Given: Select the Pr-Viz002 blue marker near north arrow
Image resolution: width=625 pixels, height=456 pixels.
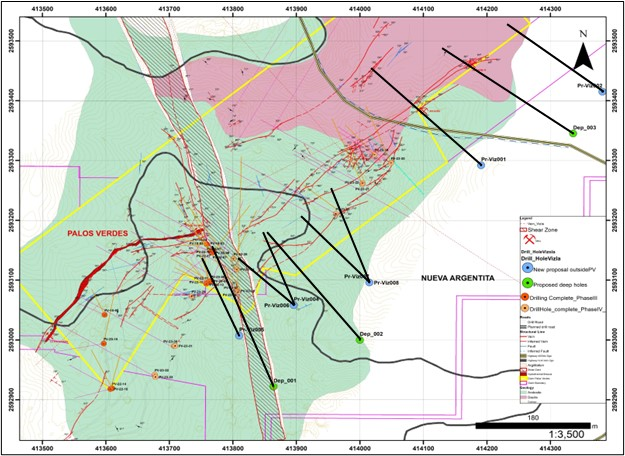Looking at the screenshot, I should (602, 92).
